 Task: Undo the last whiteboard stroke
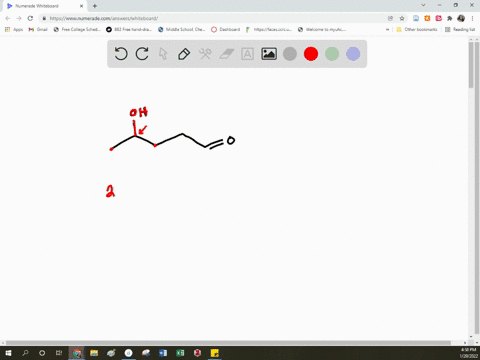point(121,54)
